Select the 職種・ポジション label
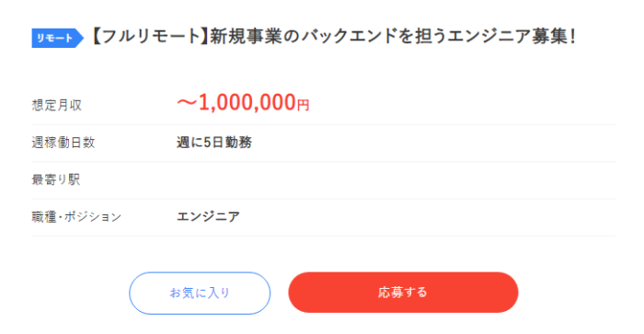Screen dimensions: 644x334 pos(76,217)
